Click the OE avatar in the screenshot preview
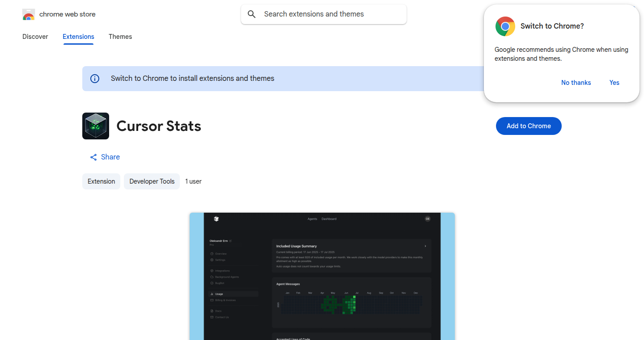Viewport: 644px width, 340px height. pyautogui.click(x=428, y=219)
